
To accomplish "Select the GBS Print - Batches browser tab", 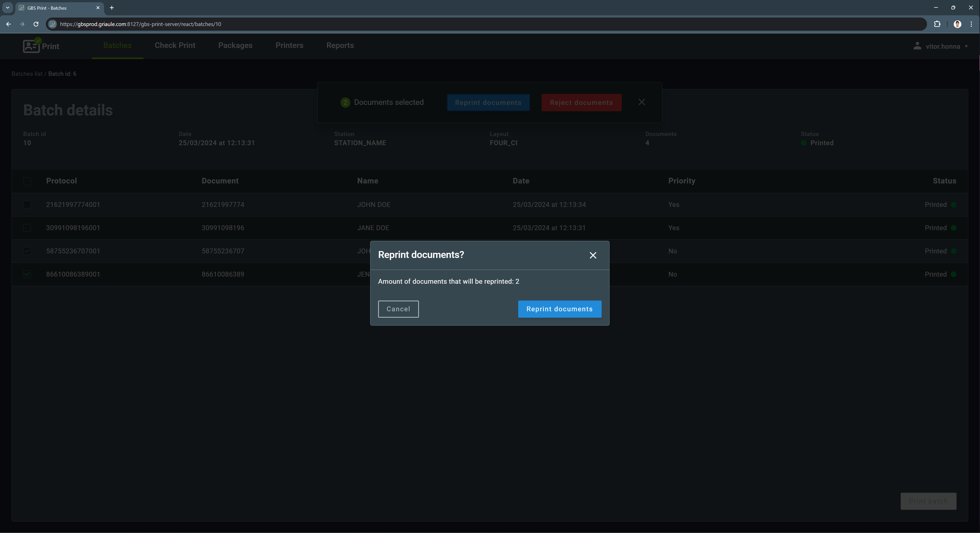I will coord(59,8).
